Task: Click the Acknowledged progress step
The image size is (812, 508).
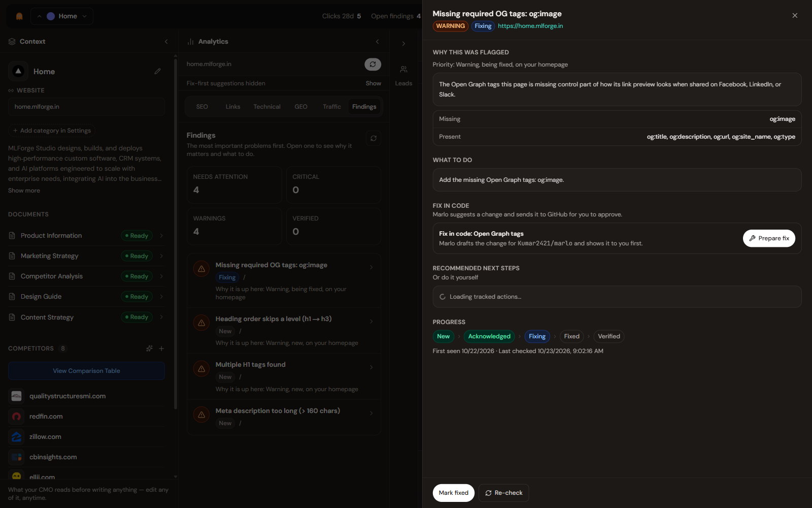Action: click(x=489, y=336)
